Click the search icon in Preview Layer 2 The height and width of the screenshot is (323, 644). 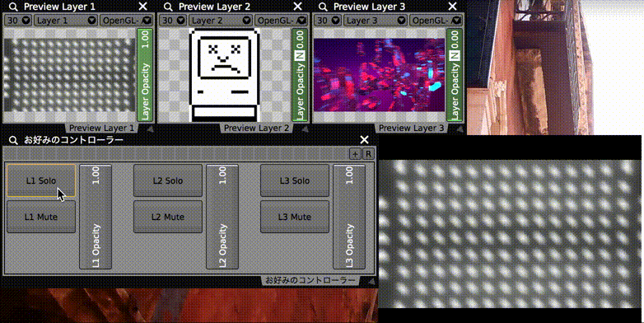(x=168, y=7)
